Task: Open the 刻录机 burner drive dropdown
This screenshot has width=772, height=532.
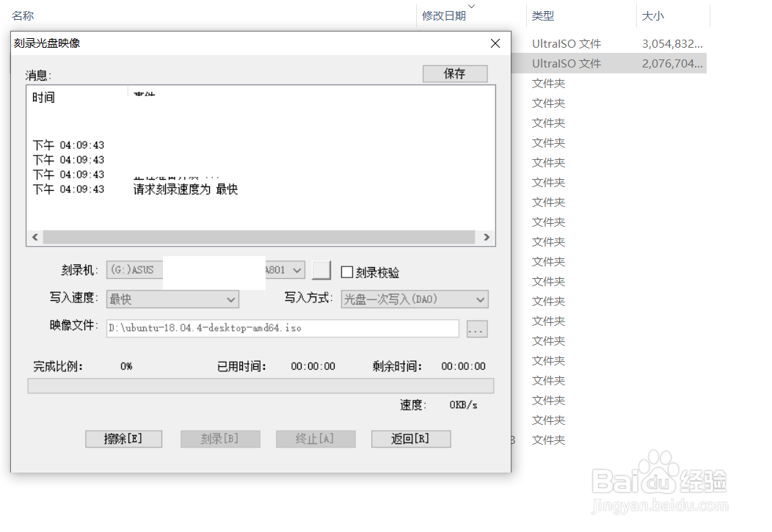Action: pyautogui.click(x=297, y=270)
